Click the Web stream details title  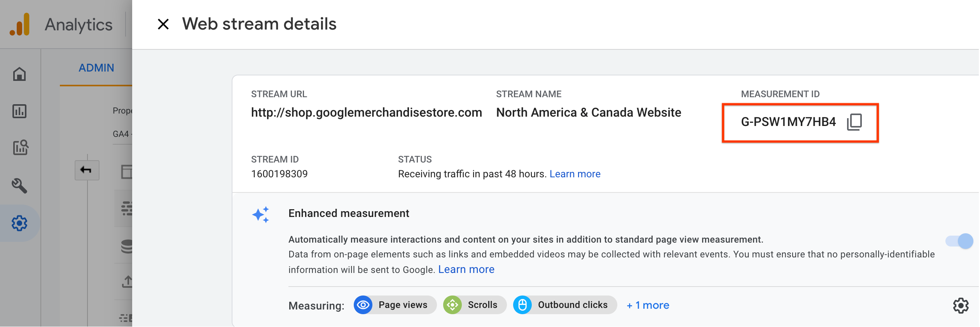tap(259, 24)
